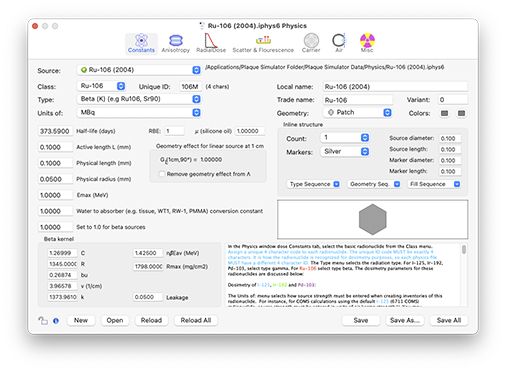The height and width of the screenshot is (371, 506).
Task: Click the Source diameter field
Action: click(450, 138)
